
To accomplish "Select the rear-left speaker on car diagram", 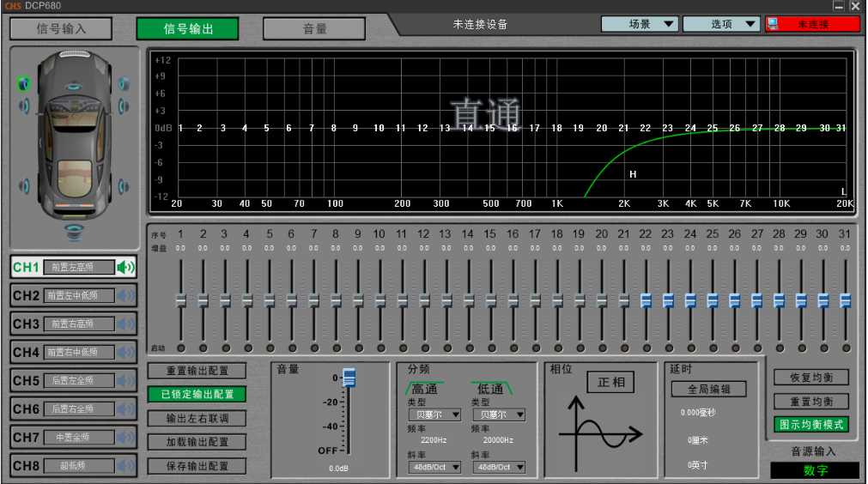I will click(24, 186).
